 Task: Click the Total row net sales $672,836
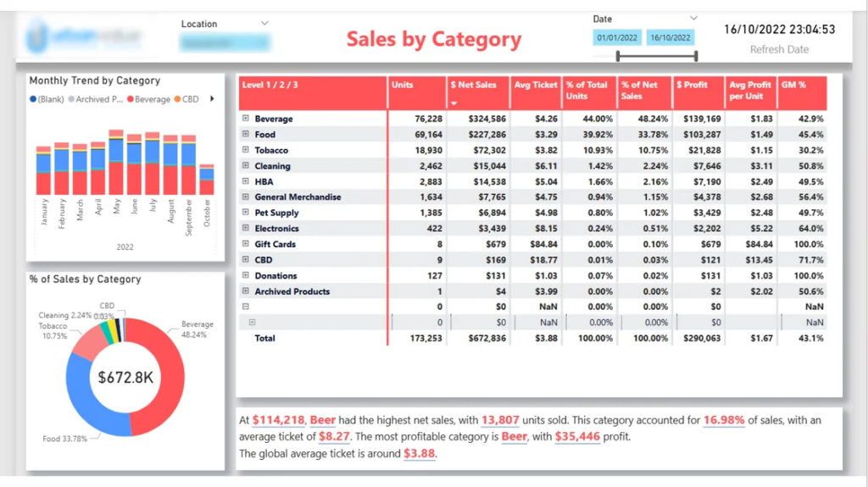487,338
